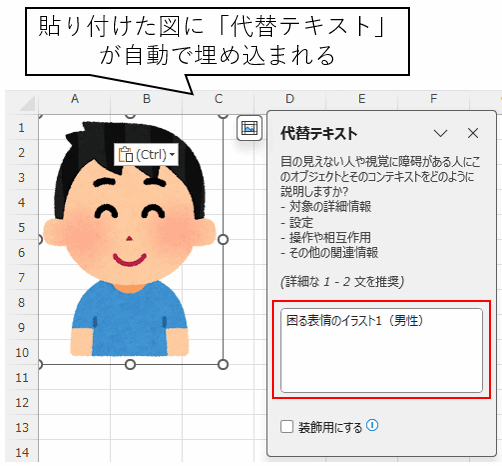Select row 5 header

[21, 228]
